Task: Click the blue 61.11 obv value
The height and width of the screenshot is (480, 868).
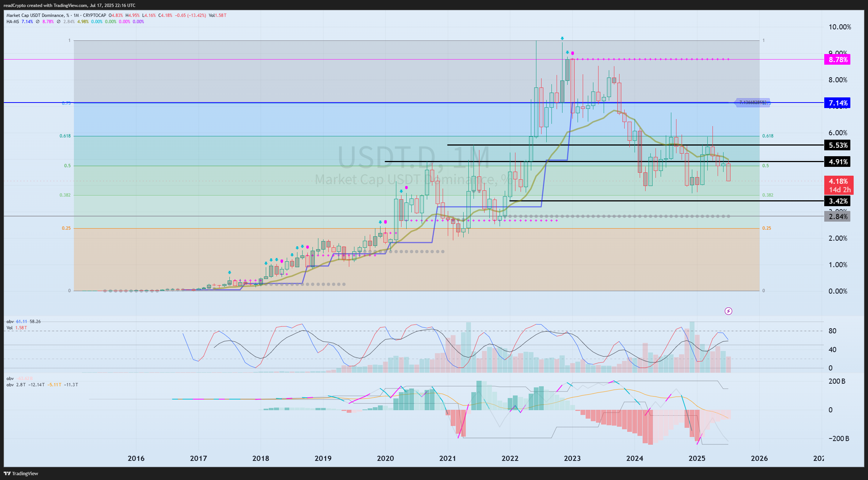Action: (x=21, y=322)
